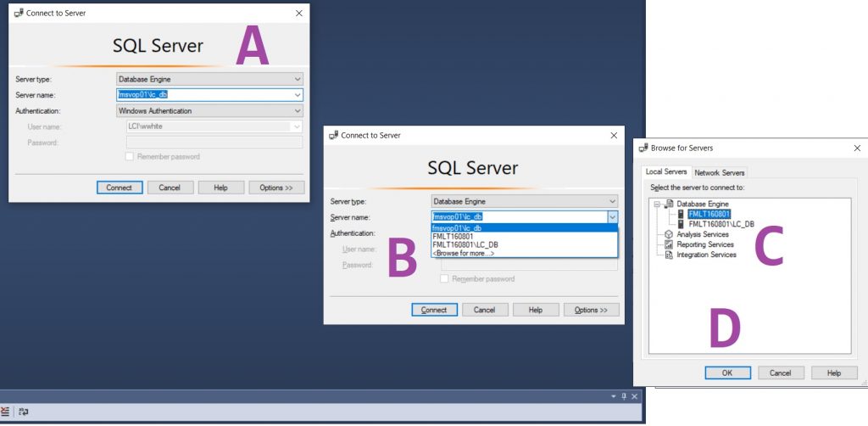Select the Local Servers tab
Screen dimensions: 868x426
tap(665, 172)
